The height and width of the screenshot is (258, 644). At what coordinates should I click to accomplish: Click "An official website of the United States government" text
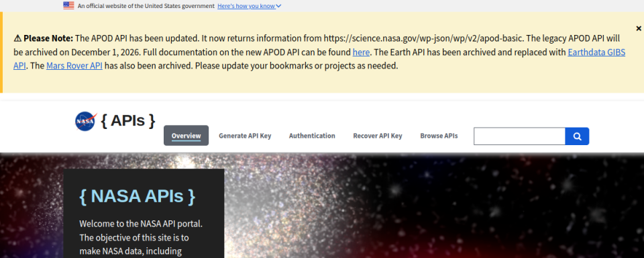click(146, 6)
